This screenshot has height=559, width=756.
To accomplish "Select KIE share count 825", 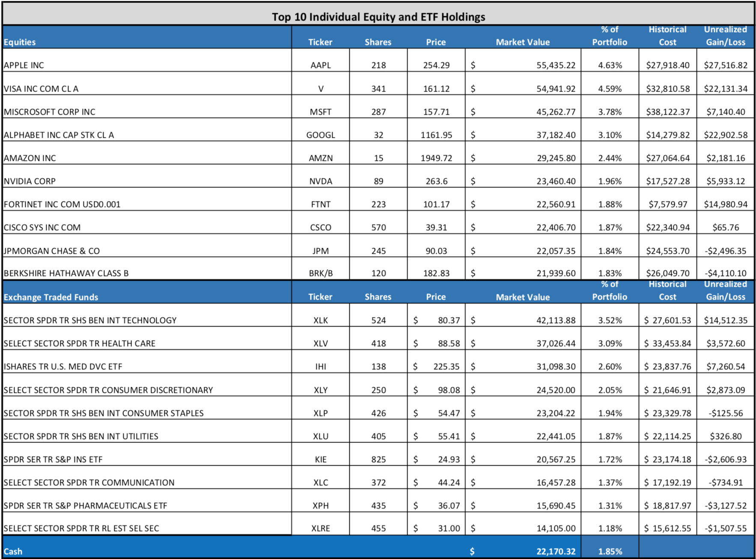I will [378, 459].
